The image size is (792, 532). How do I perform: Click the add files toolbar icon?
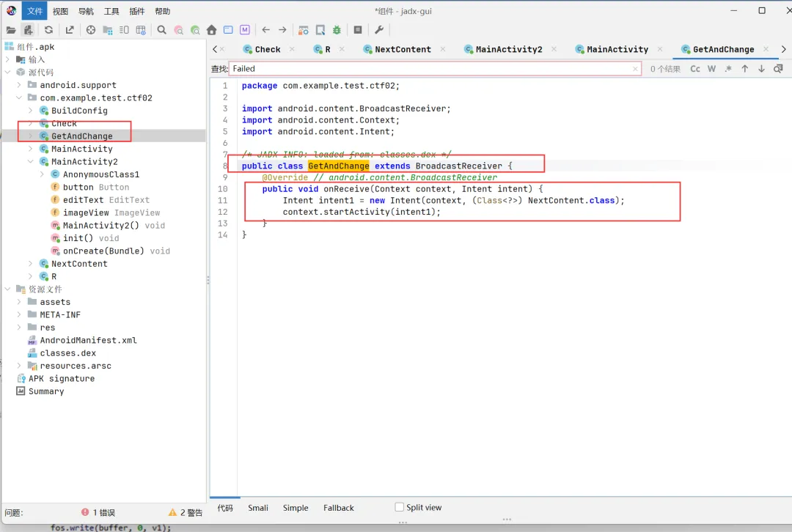[29, 30]
